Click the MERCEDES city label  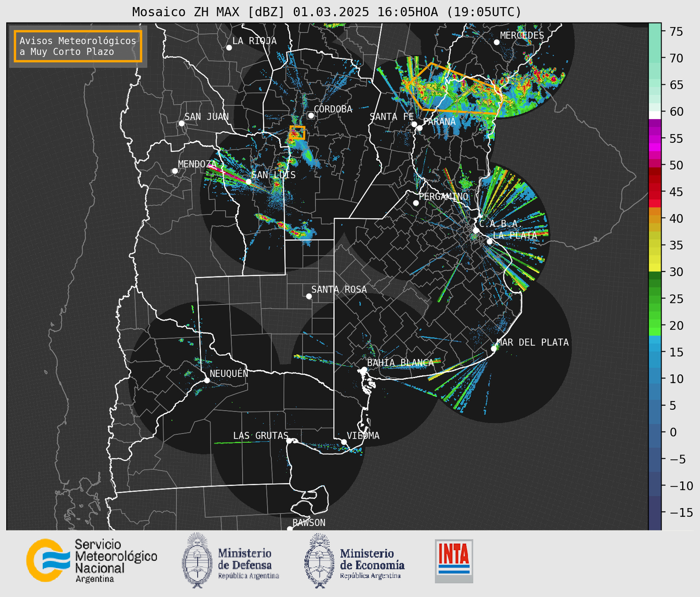522,35
